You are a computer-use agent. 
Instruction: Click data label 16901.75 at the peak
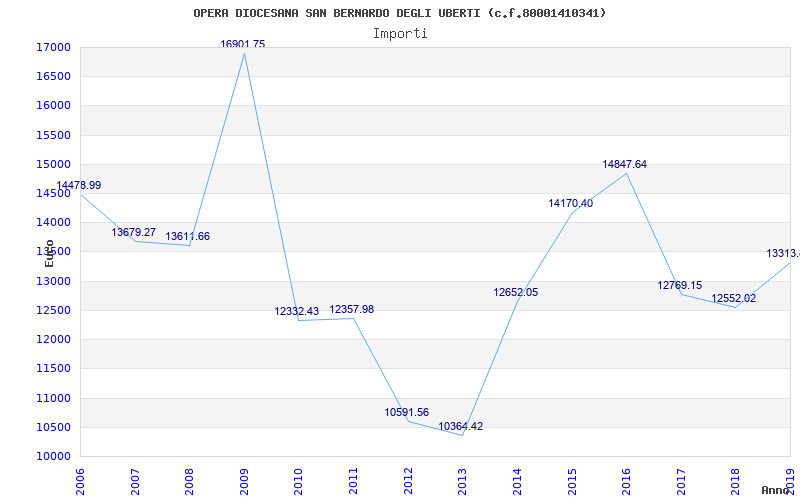click(242, 44)
